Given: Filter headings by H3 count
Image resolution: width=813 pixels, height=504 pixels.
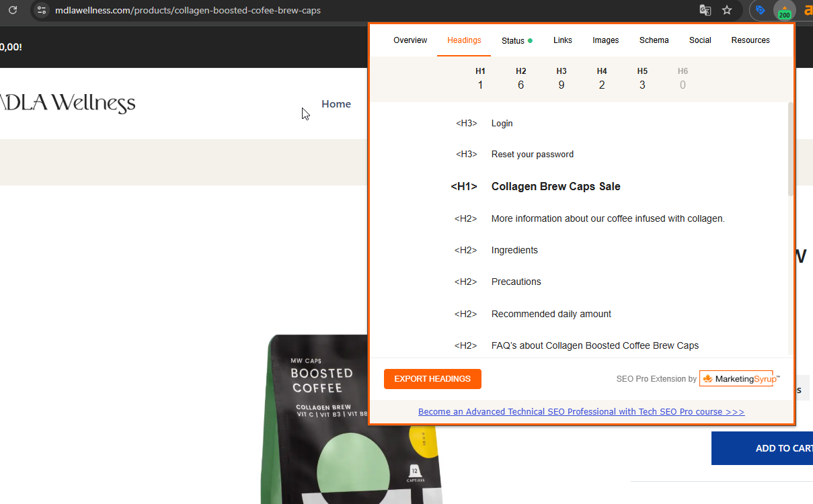Looking at the screenshot, I should pos(562,79).
